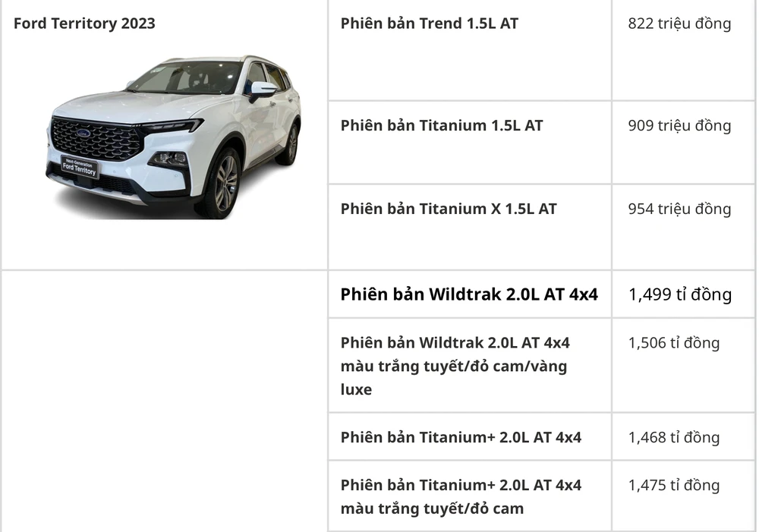This screenshot has height=532, width=759.
Task: Select Phiên bản Titanium 1.5L AT cell
Action: (442, 126)
